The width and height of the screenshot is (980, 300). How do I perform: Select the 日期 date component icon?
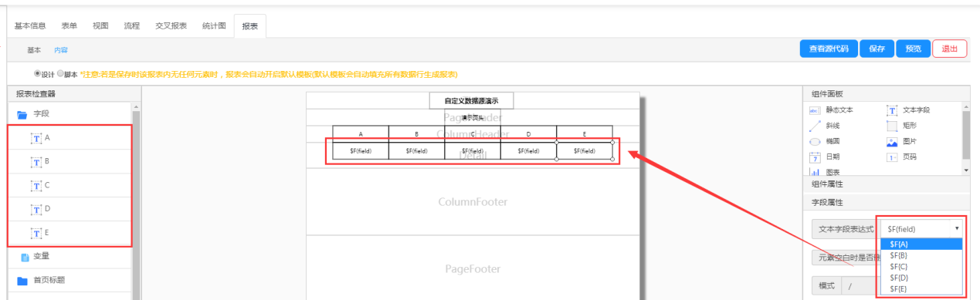coord(814,157)
